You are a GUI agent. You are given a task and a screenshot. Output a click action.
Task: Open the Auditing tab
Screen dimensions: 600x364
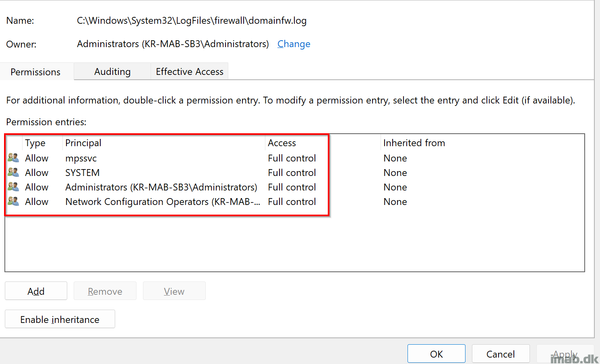112,72
